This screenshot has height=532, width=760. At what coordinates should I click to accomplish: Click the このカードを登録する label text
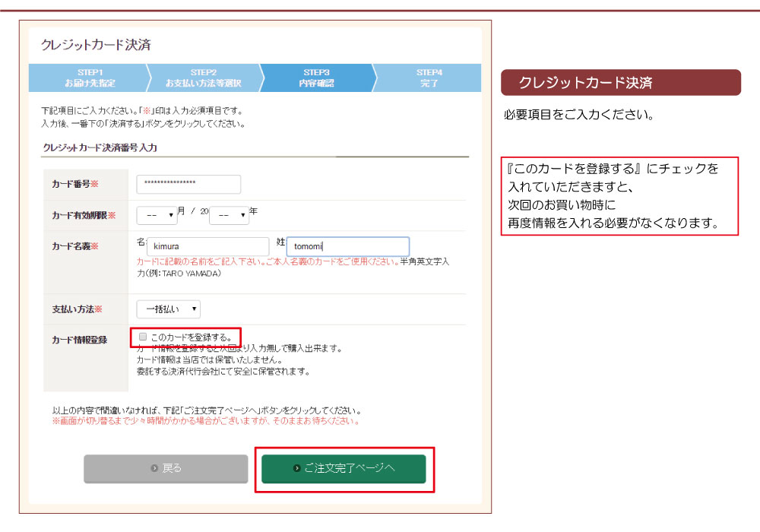[191, 337]
